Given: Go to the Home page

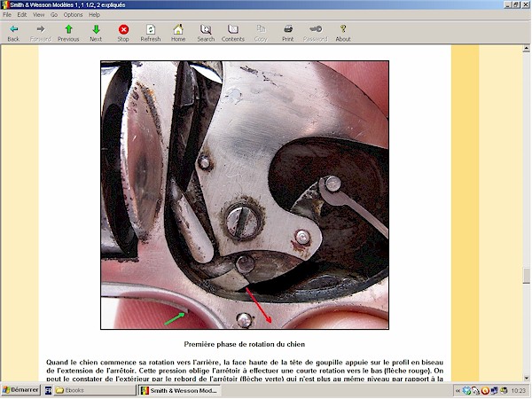Looking at the screenshot, I should pyautogui.click(x=178, y=33).
